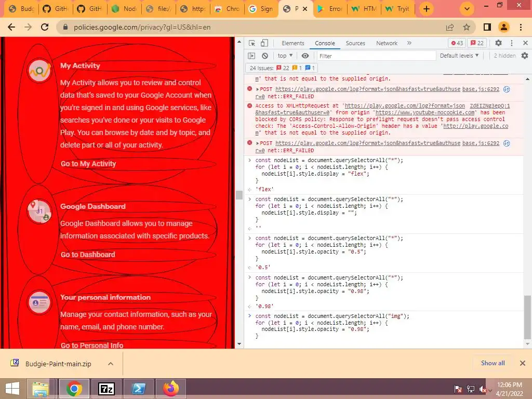Open DevTools settings gear

point(498,43)
